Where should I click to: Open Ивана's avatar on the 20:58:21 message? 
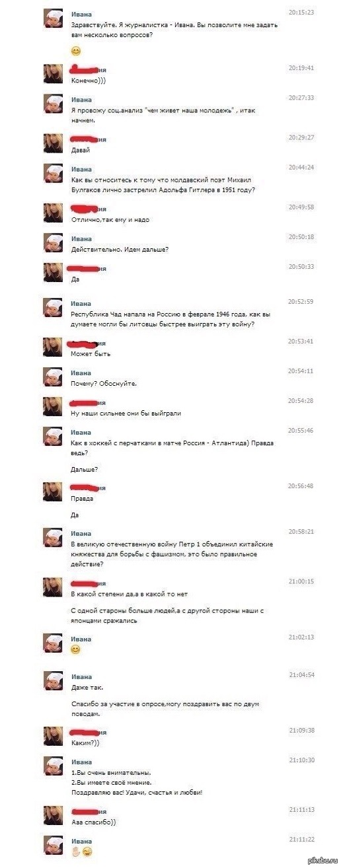(53, 538)
